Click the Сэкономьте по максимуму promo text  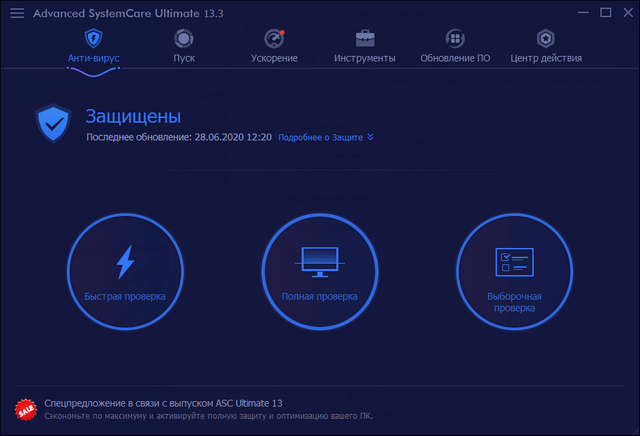click(208, 416)
